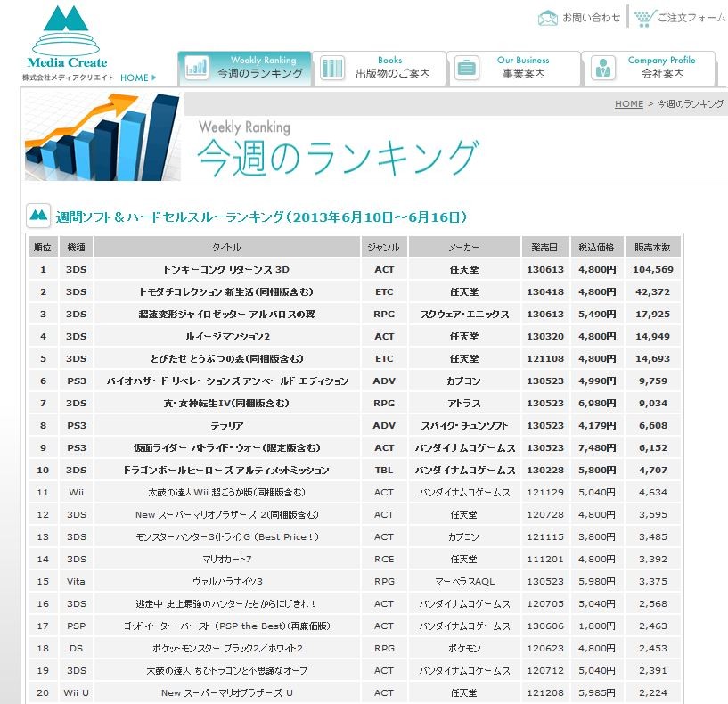This screenshot has height=704, width=728.
Task: Select title New スーパーマリオブラザーズ 2
Action: click(x=226, y=514)
